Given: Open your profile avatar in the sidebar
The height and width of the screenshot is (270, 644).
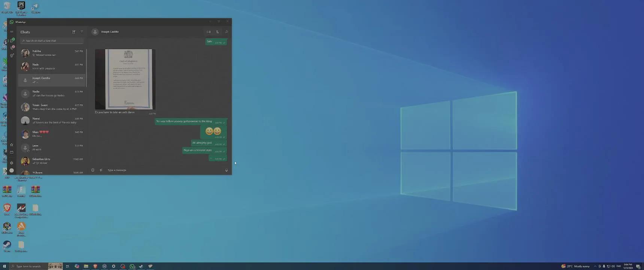Looking at the screenshot, I should 12,170.
